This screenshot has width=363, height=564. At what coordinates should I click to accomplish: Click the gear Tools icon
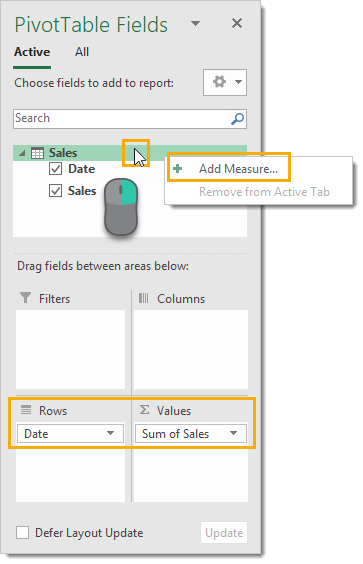pos(219,82)
